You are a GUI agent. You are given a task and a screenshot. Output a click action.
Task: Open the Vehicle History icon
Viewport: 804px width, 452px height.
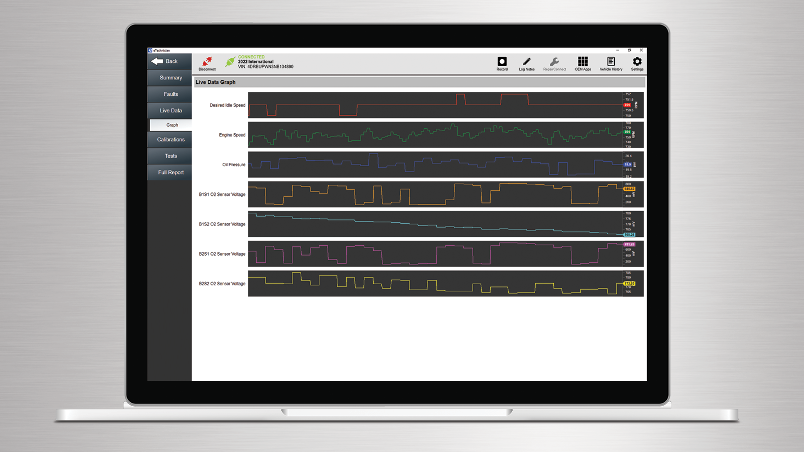tap(610, 62)
